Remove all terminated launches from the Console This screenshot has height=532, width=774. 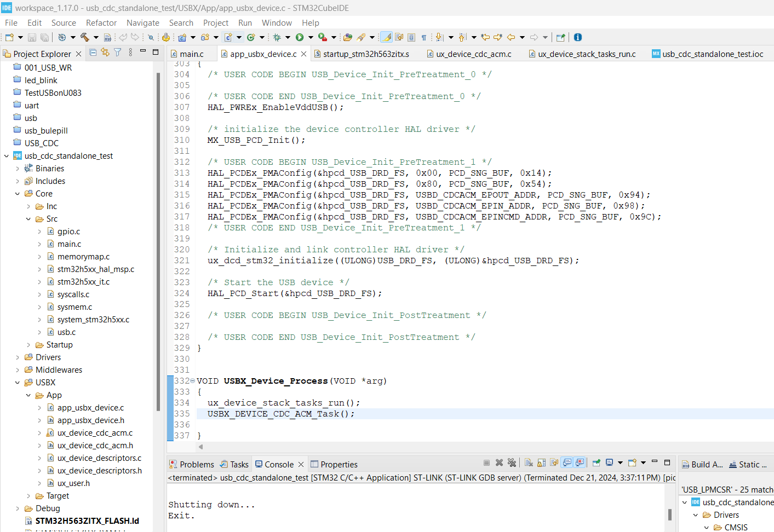click(513, 462)
